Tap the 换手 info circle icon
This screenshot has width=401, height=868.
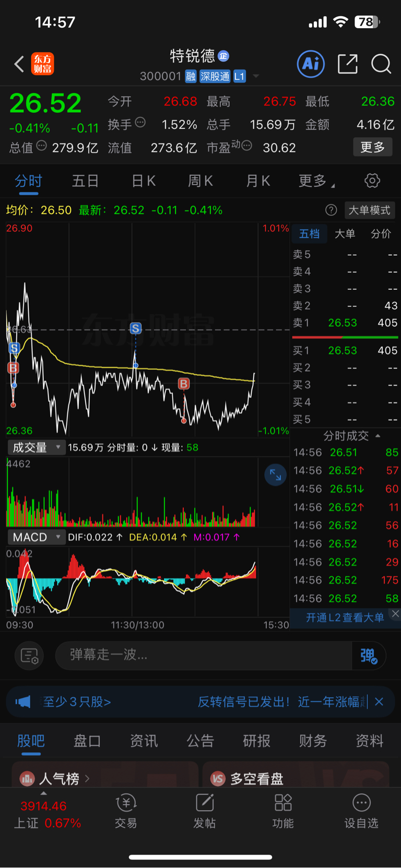140,123
